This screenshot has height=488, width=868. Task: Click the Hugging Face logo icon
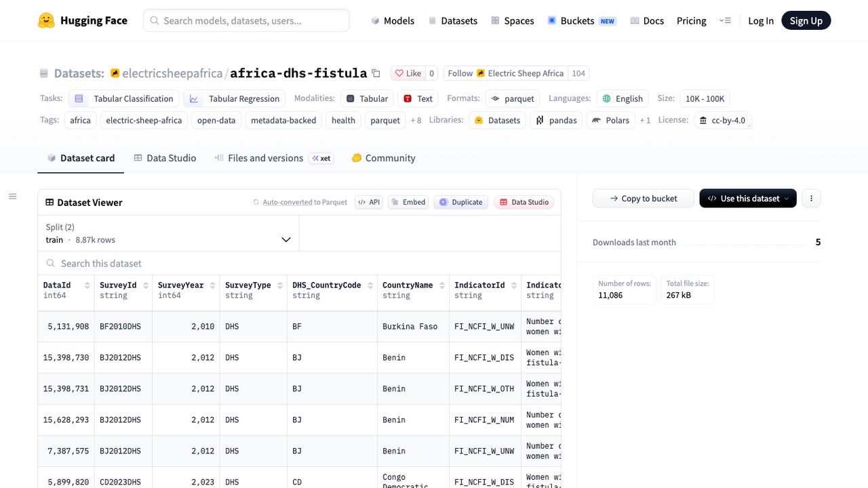click(x=46, y=20)
